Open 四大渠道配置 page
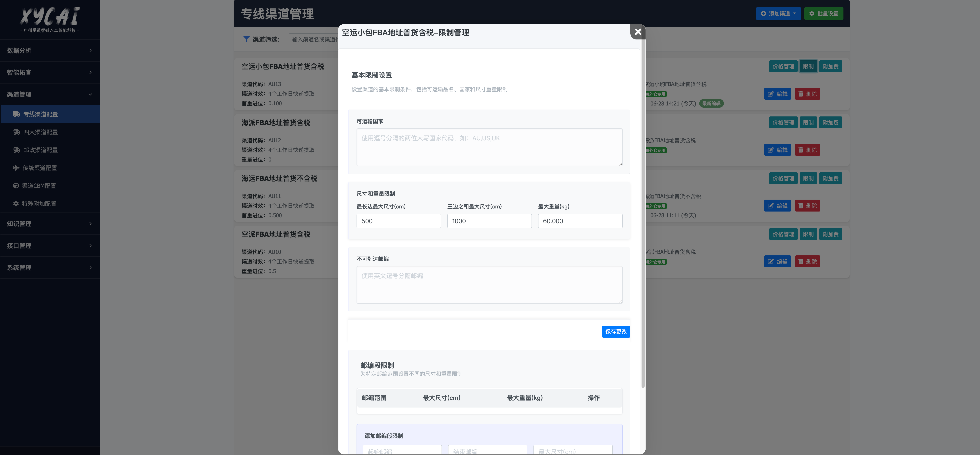The height and width of the screenshot is (455, 980). coord(50,132)
